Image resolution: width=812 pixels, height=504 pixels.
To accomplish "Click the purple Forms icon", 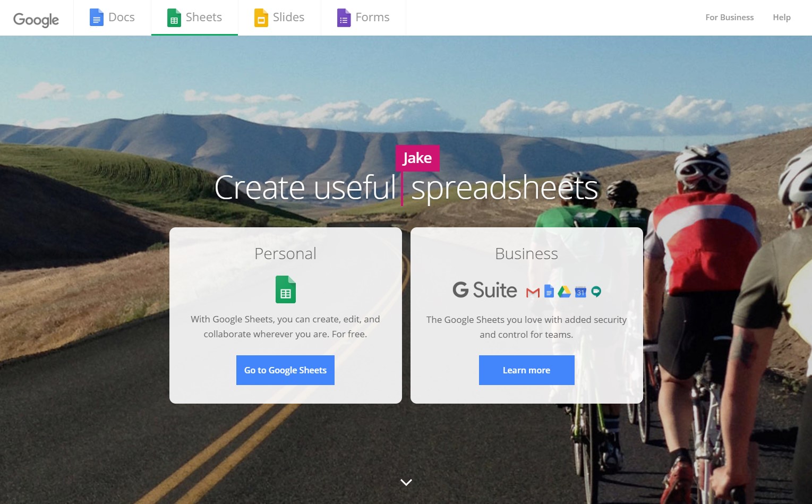I will (344, 18).
